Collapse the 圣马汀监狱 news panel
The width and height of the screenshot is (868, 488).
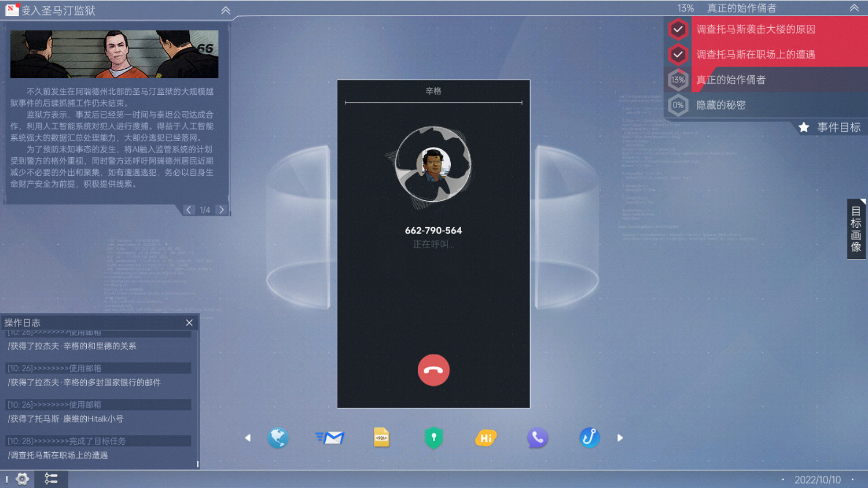click(225, 10)
